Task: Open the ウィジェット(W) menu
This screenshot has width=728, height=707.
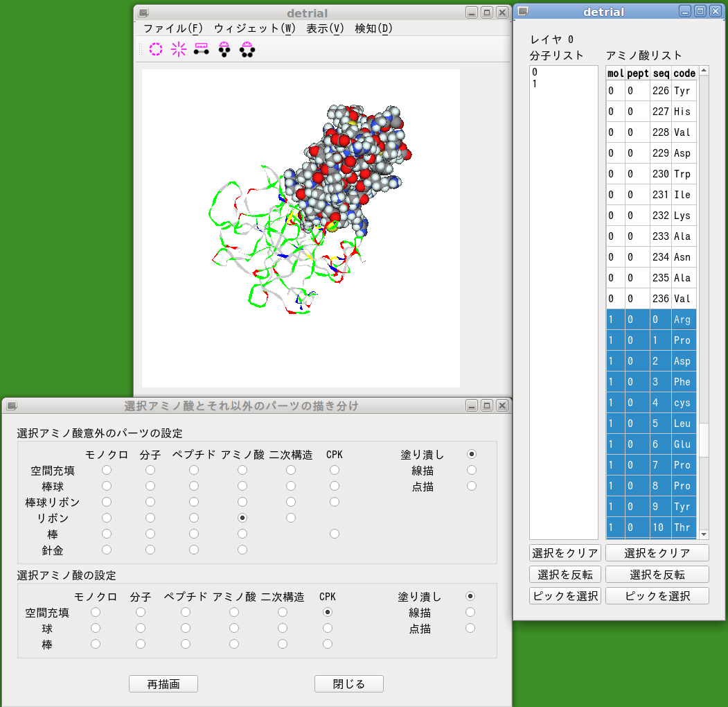Action: pyautogui.click(x=254, y=28)
